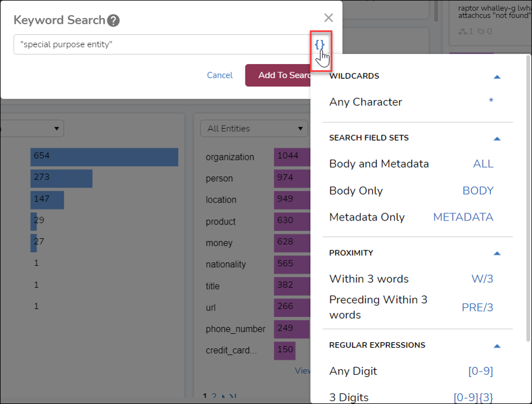Open the All Entities dropdown
Image resolution: width=532 pixels, height=404 pixels.
click(x=253, y=128)
